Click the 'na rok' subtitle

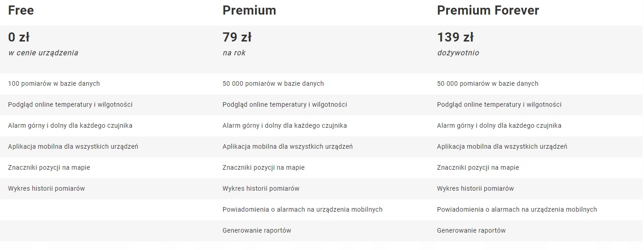[234, 53]
